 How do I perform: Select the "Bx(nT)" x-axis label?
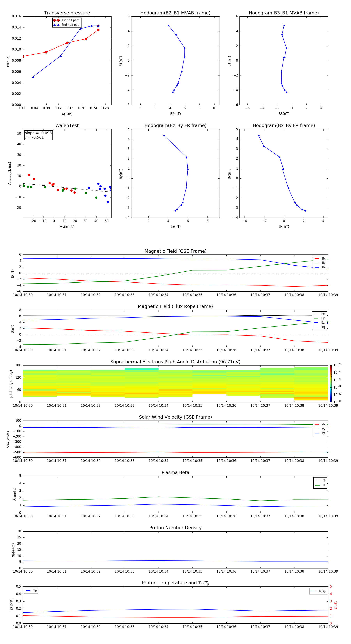tap(284, 227)
